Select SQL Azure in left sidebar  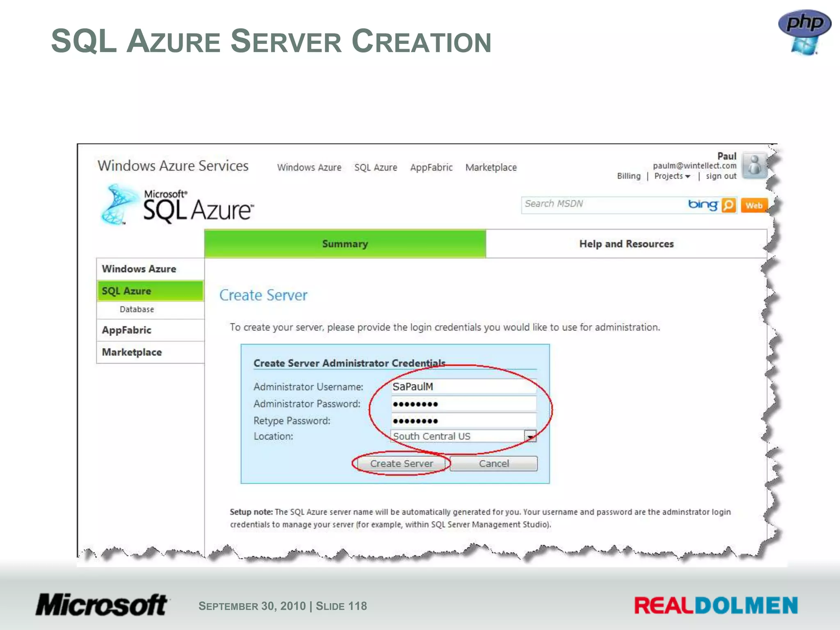pos(150,291)
